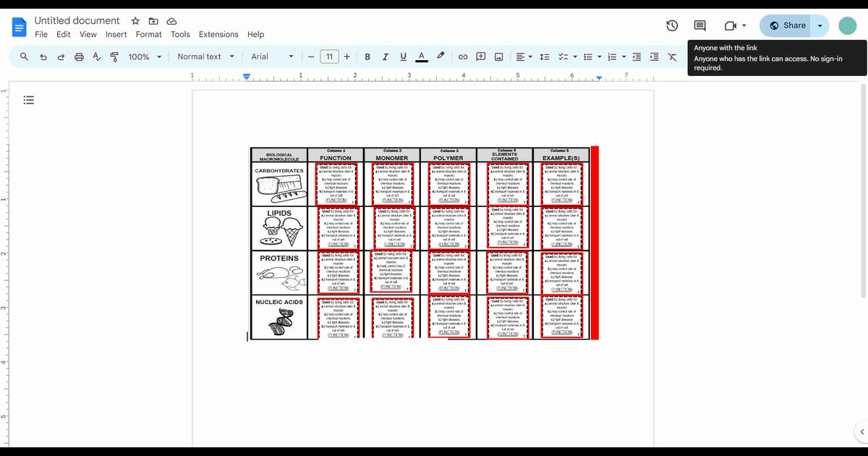Undo the last action
868x456 pixels.
tap(43, 56)
